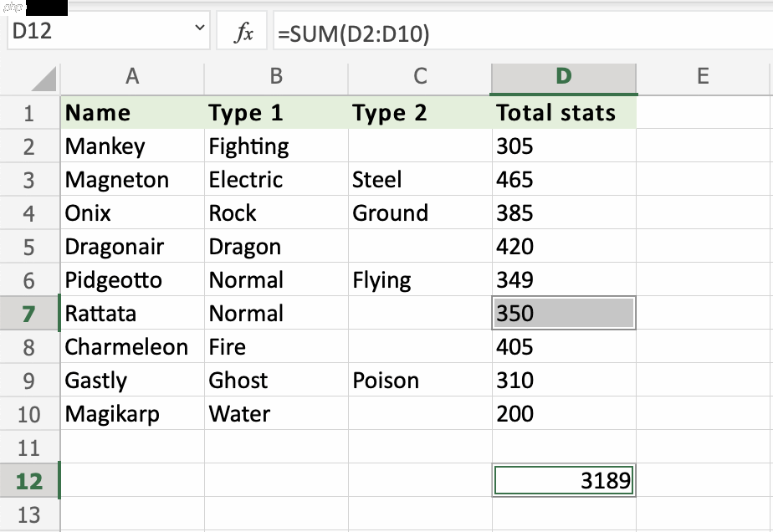The height and width of the screenshot is (532, 773).
Task: Select row 2 header
Action: (29, 146)
